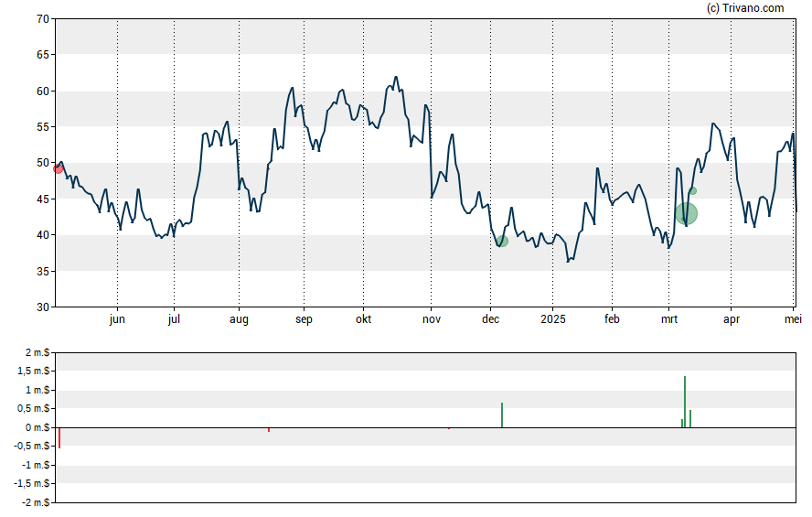
Task: Click the '2025' year axis label
Action: (553, 319)
